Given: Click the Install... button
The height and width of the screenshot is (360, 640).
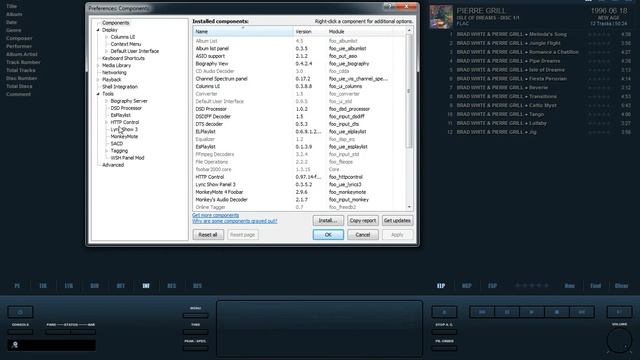Looking at the screenshot, I should tap(328, 220).
